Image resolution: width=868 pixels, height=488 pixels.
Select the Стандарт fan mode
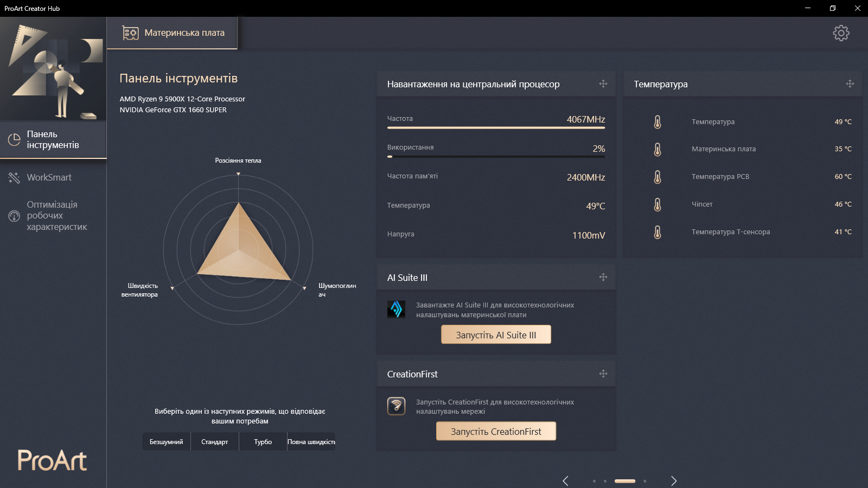(215, 442)
